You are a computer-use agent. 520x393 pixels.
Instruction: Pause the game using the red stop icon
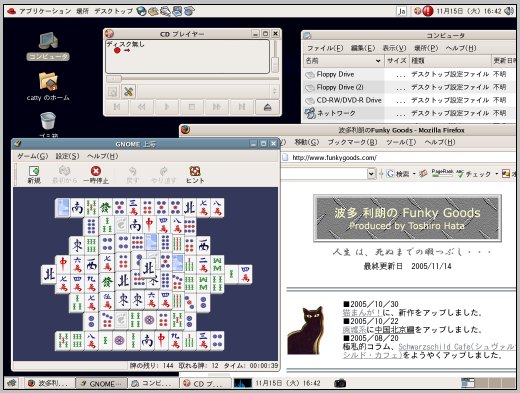(96, 171)
